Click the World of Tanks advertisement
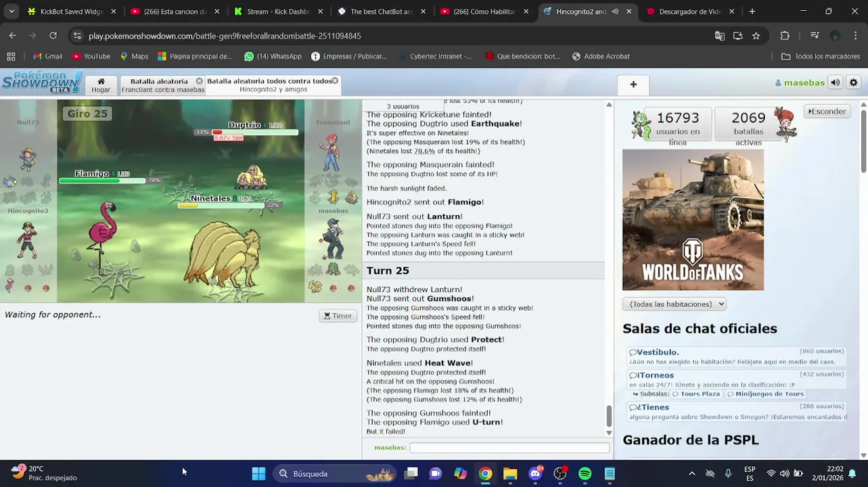The image size is (868, 487). click(693, 220)
